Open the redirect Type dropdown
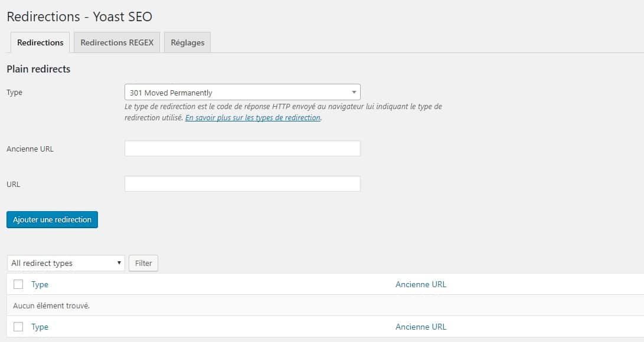 pos(242,92)
